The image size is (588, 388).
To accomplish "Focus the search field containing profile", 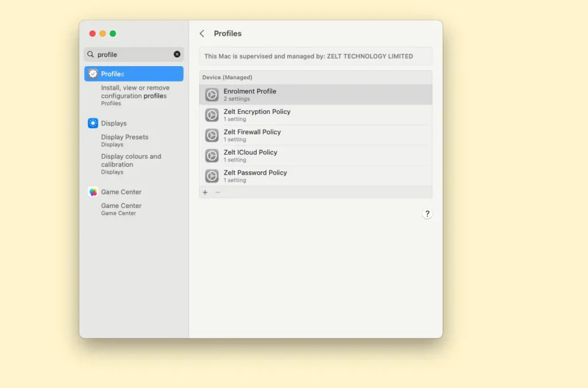I will [x=134, y=55].
